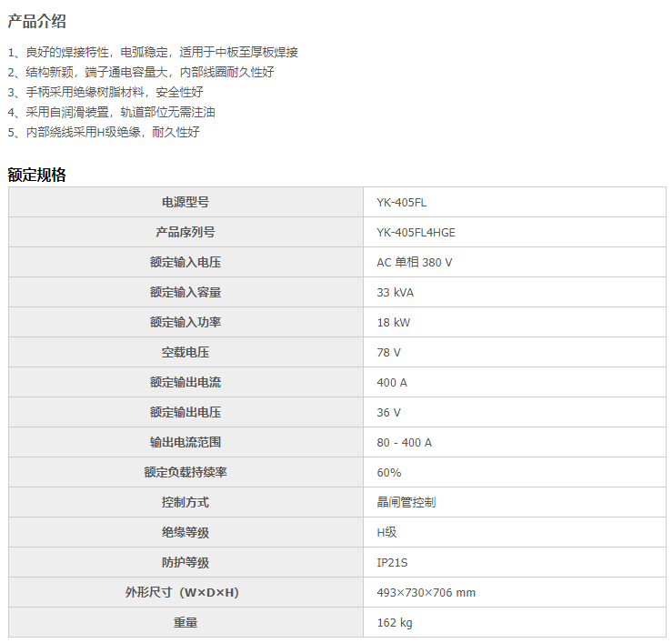Select the 400 A output current value
This screenshot has height=643, width=672.
(392, 382)
